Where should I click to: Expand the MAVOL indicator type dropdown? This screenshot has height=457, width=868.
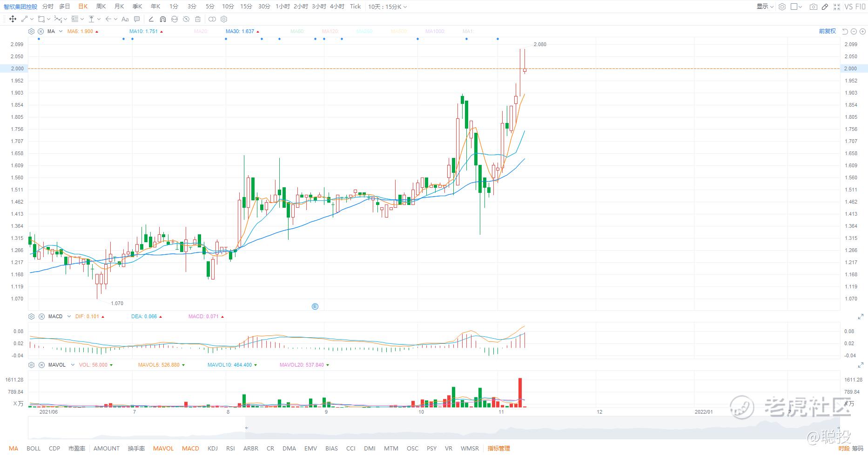pyautogui.click(x=73, y=365)
